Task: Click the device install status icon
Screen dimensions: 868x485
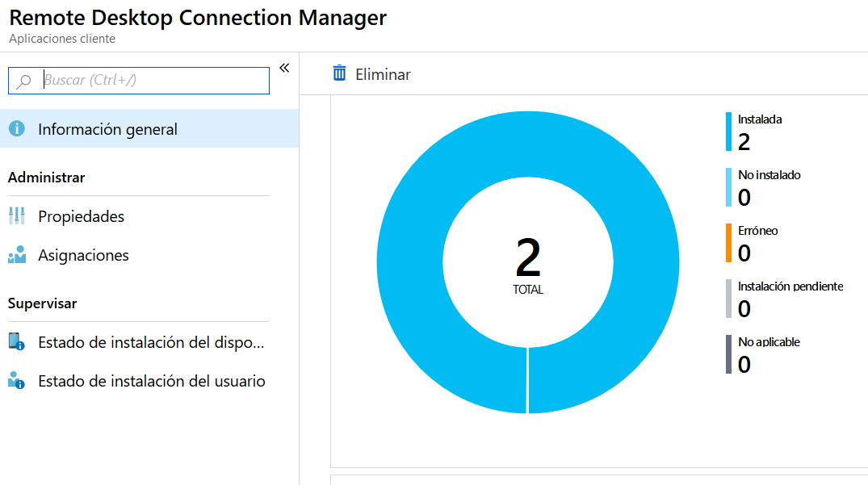Action: pyautogui.click(x=17, y=341)
